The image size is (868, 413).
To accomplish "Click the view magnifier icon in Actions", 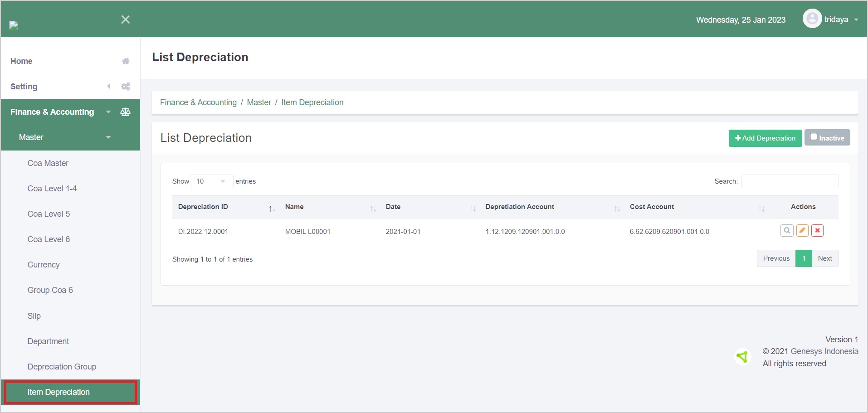I will [787, 231].
